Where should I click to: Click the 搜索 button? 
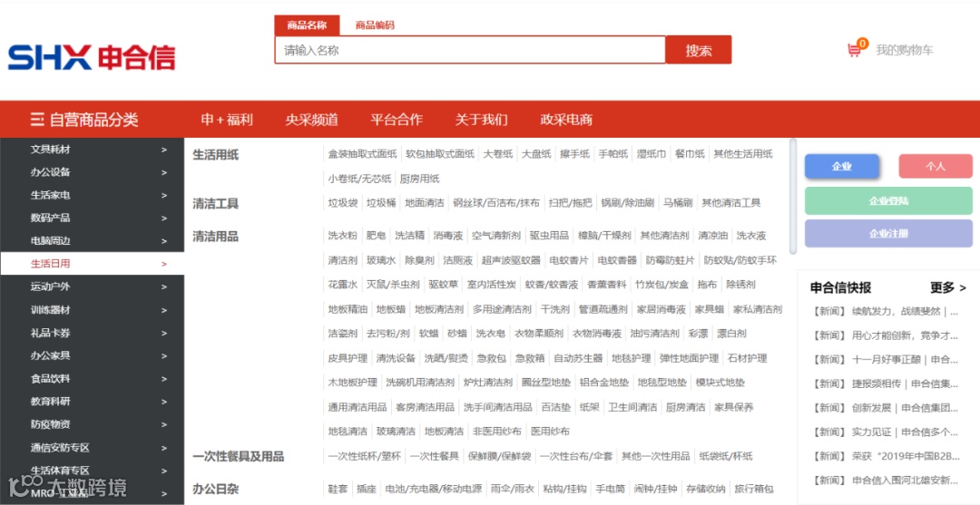[x=699, y=50]
